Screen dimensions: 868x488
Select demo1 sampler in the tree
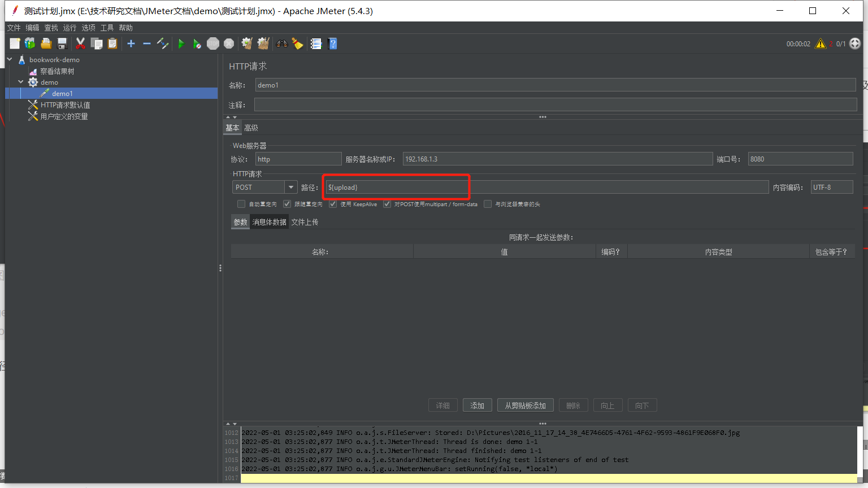tap(62, 94)
